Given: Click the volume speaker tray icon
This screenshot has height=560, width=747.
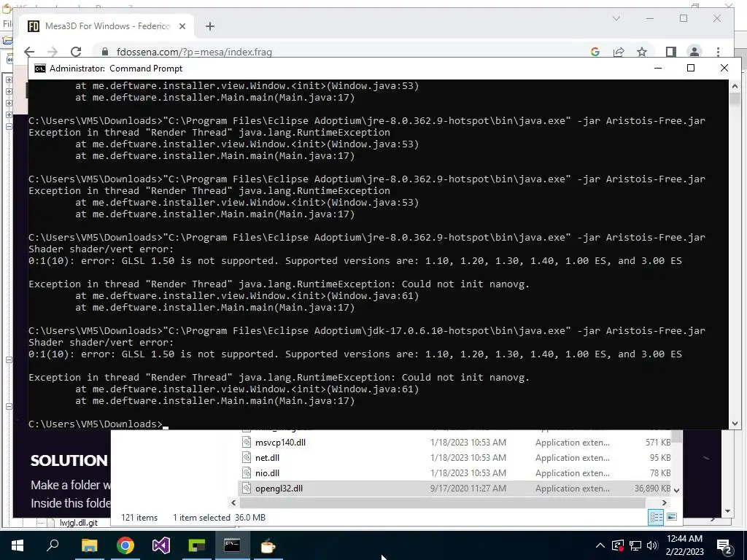Looking at the screenshot, I should 652,545.
